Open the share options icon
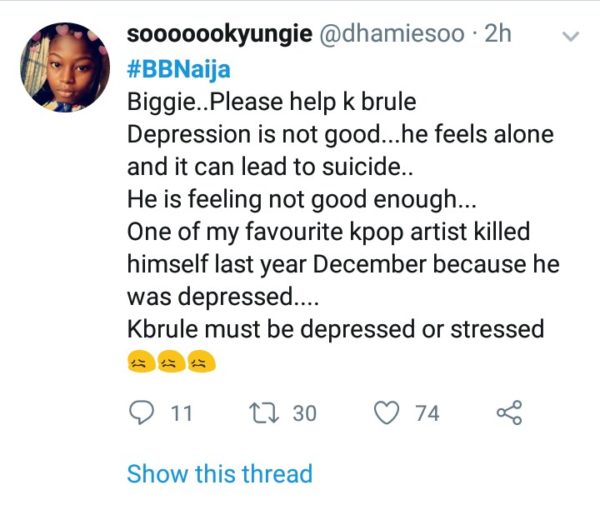This screenshot has height=510, width=600. (509, 411)
